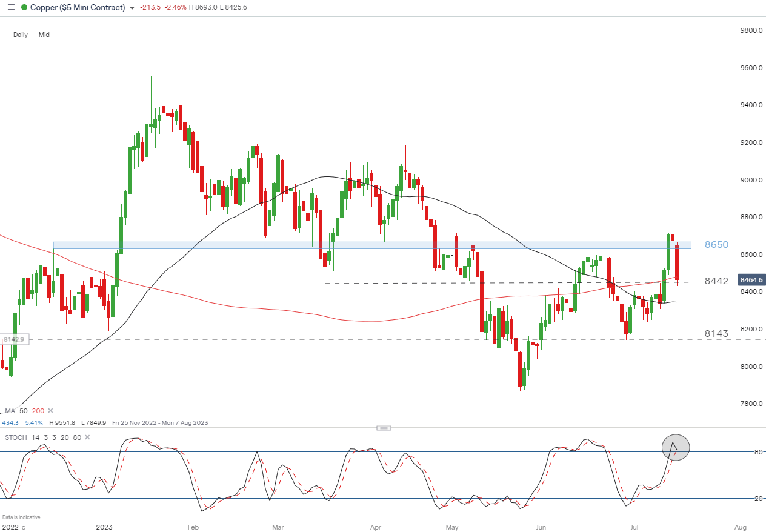The image size is (766, 532).
Task: Click the 8442 dashed level label
Action: click(716, 281)
